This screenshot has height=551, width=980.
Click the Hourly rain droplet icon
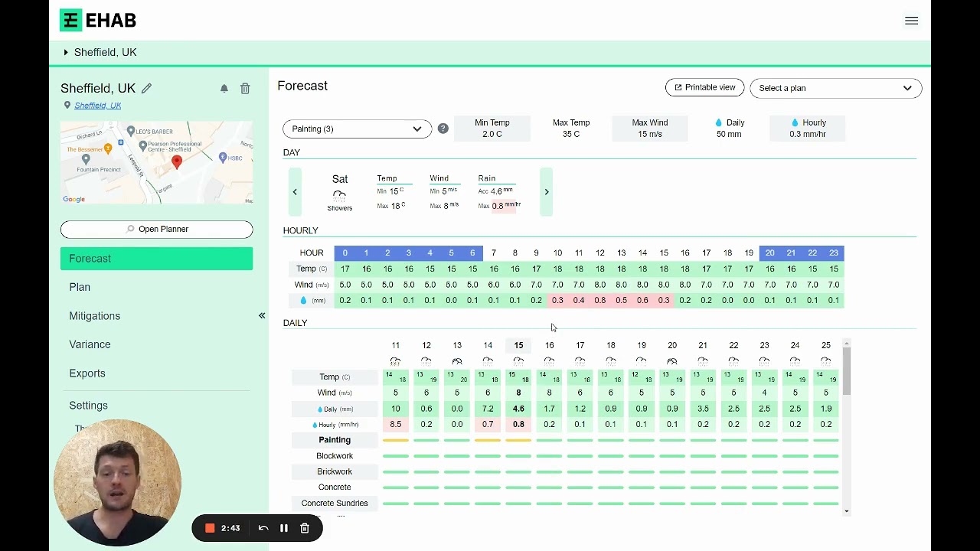[795, 122]
